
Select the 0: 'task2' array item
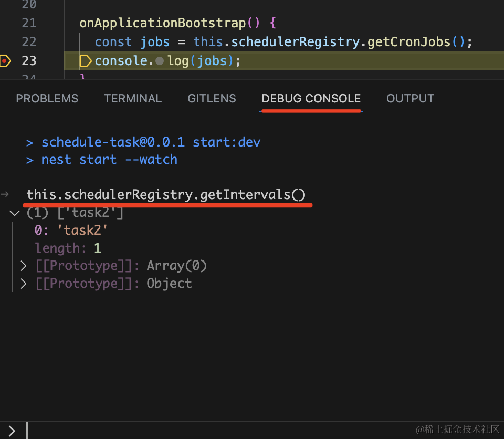71,231
